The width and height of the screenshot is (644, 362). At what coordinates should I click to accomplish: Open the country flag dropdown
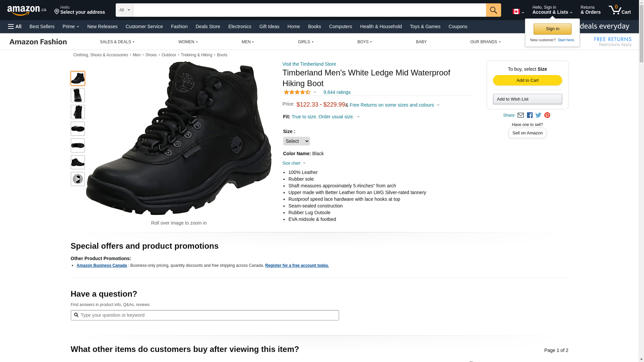pos(518,12)
